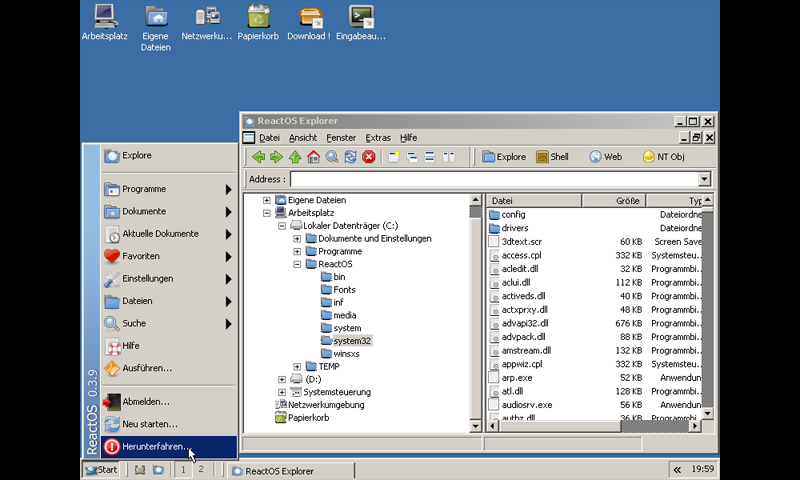Collapse Lokaler Datenträger (C:) node
This screenshot has width=800, height=480.
pos(282,226)
